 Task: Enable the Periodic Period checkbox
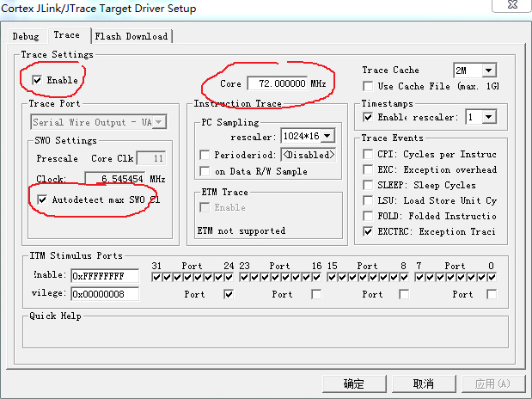[205, 155]
